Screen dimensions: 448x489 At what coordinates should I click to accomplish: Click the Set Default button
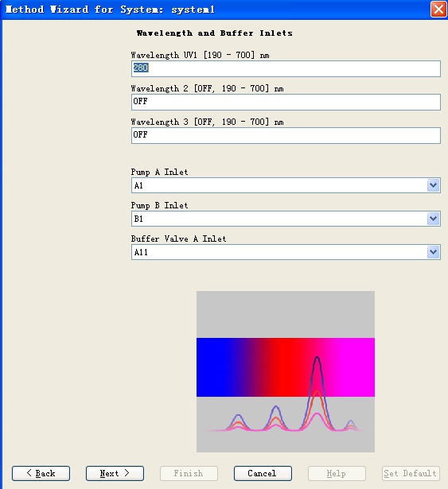coord(411,473)
